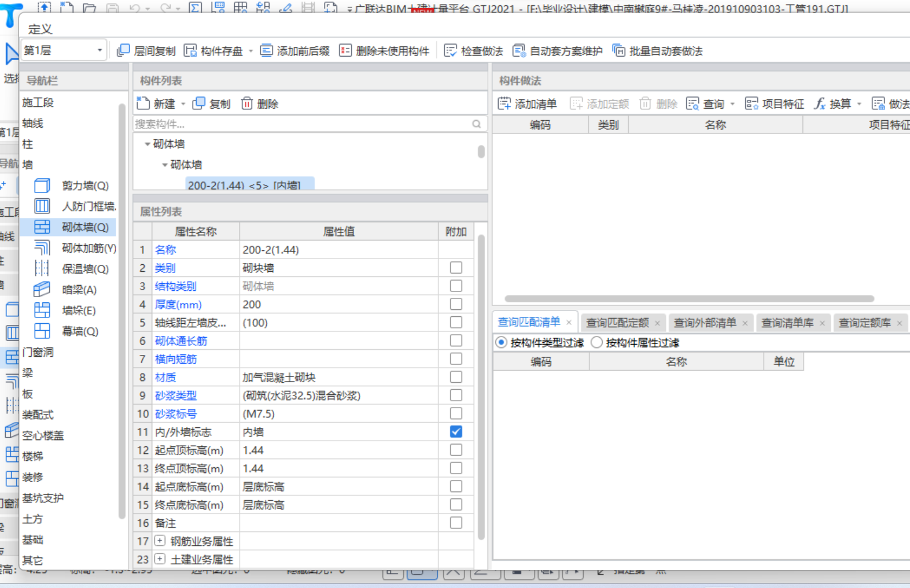Click 名称 value 200-2(1.44) cell

tap(339, 250)
